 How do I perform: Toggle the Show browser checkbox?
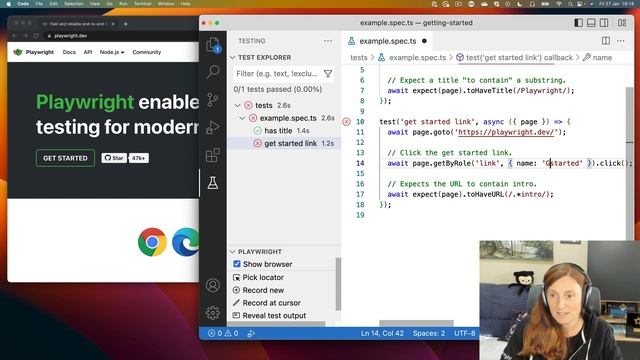click(237, 264)
